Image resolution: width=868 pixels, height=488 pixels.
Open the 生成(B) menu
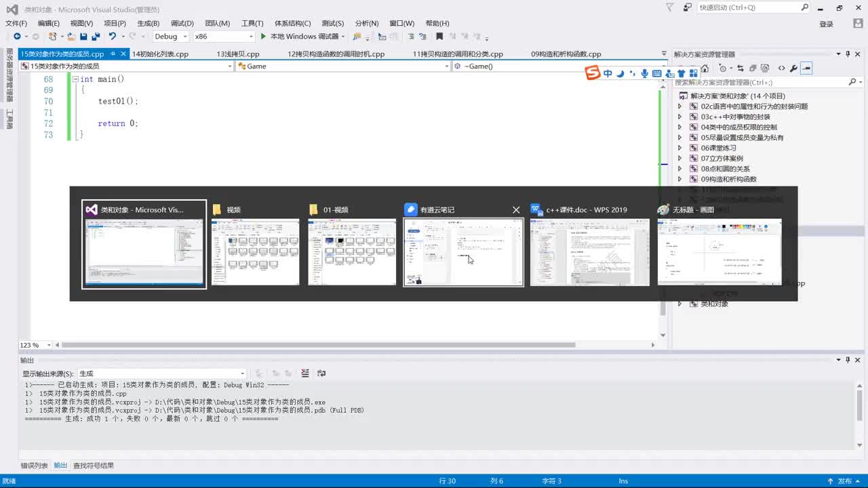[149, 23]
